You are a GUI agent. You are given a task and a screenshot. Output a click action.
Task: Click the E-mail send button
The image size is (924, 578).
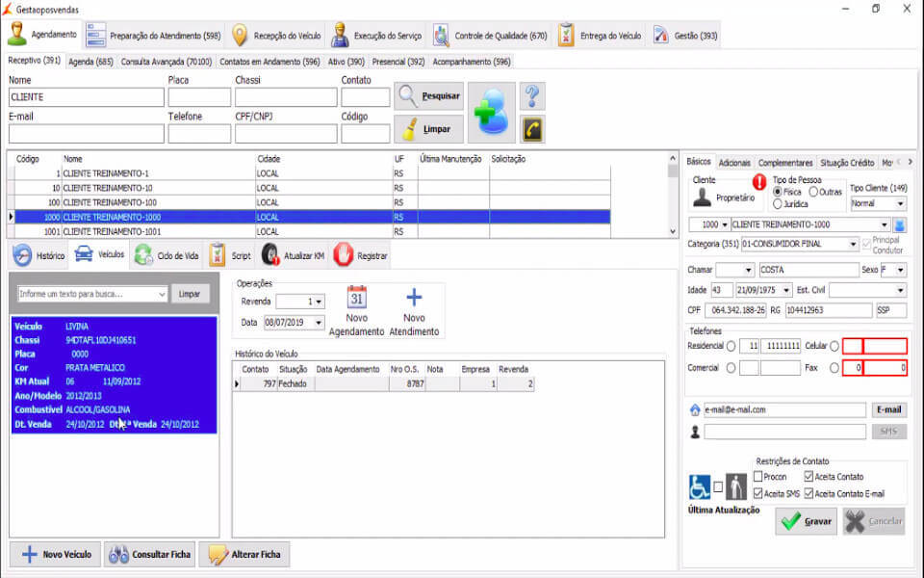point(888,410)
